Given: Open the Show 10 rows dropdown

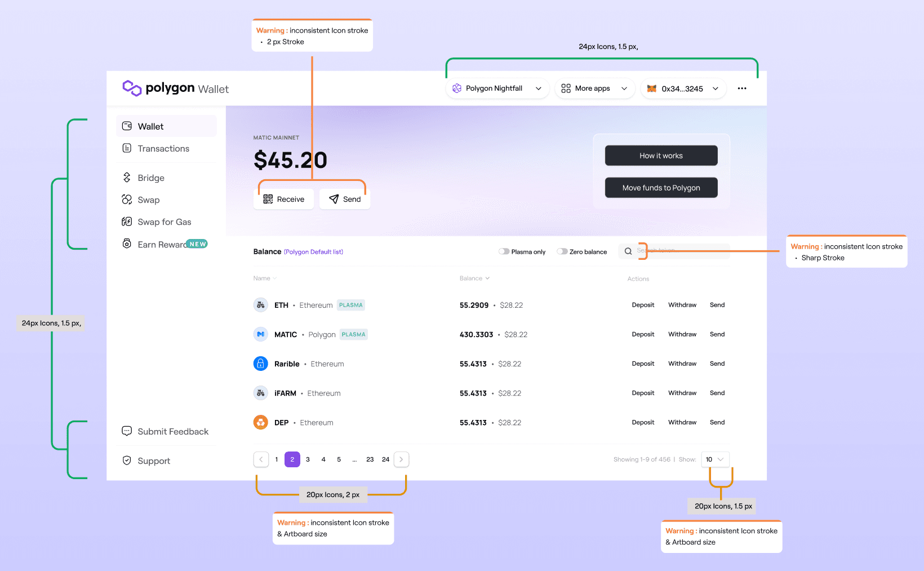Looking at the screenshot, I should coord(716,459).
